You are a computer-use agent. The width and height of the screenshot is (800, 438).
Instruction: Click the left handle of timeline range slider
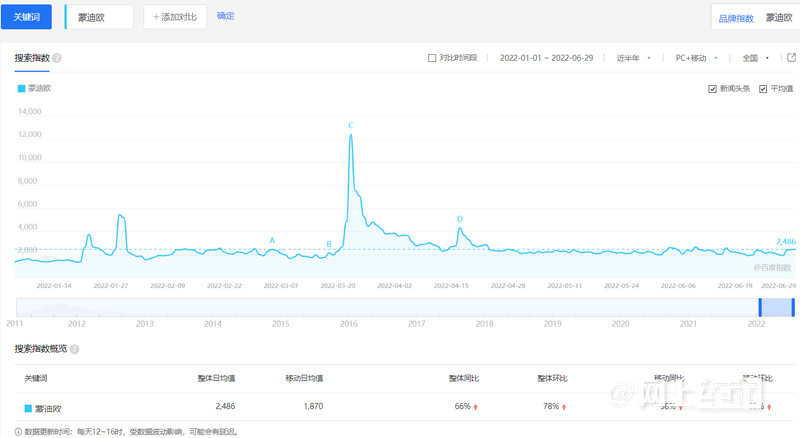[760, 307]
